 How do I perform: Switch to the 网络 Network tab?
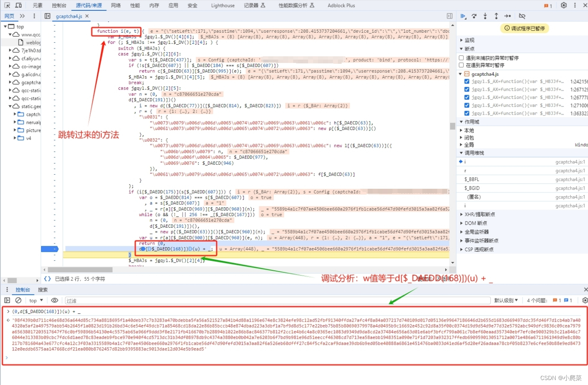click(116, 5)
